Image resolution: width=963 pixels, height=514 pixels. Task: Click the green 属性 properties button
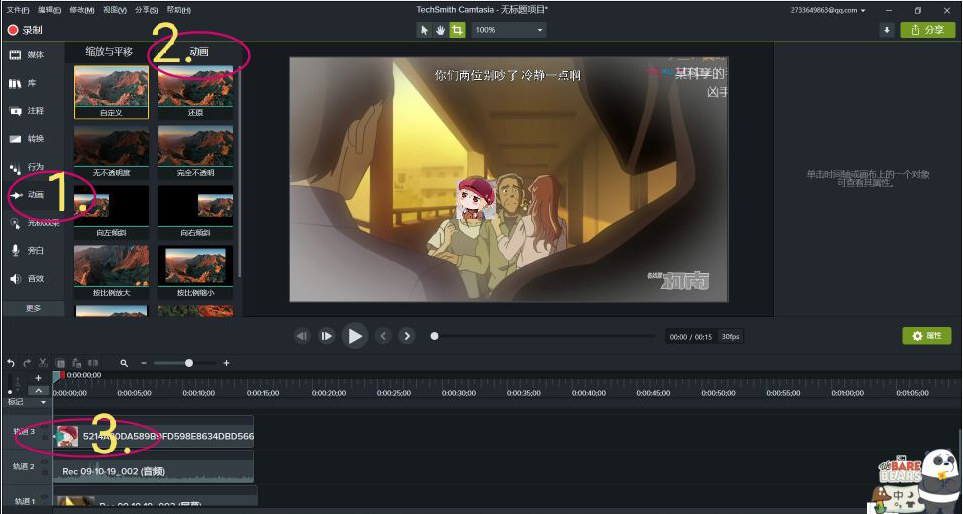(927, 336)
